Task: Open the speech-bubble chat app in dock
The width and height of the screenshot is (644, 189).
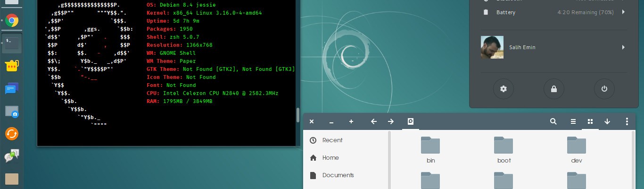Action: [x=12, y=156]
